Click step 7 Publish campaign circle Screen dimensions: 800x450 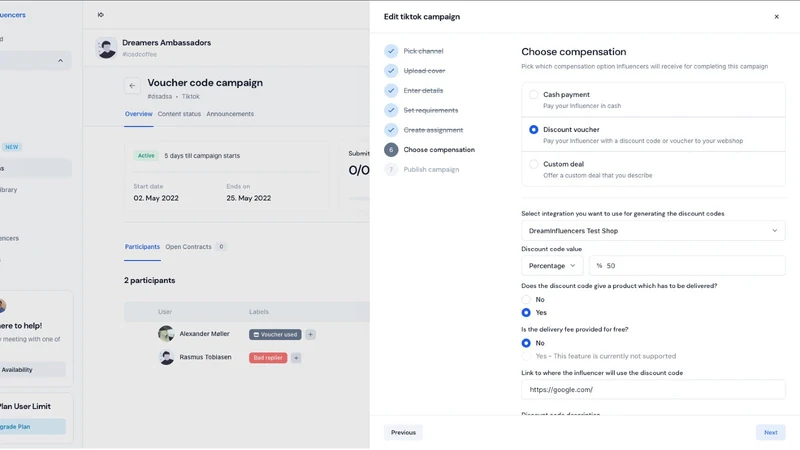click(391, 170)
